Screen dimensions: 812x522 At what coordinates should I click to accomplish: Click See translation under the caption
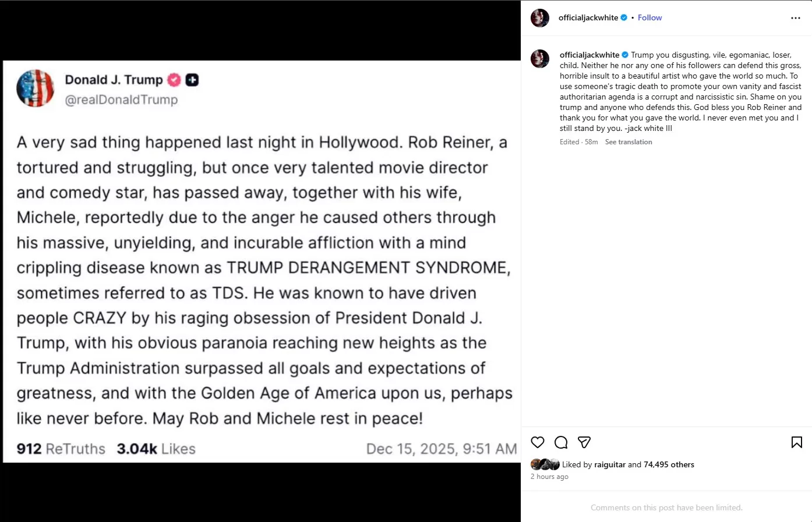[x=629, y=142]
